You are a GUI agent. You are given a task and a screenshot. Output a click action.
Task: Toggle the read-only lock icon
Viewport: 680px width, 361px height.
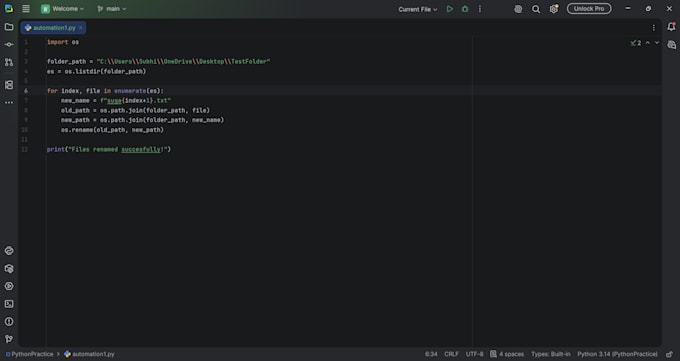[670, 354]
